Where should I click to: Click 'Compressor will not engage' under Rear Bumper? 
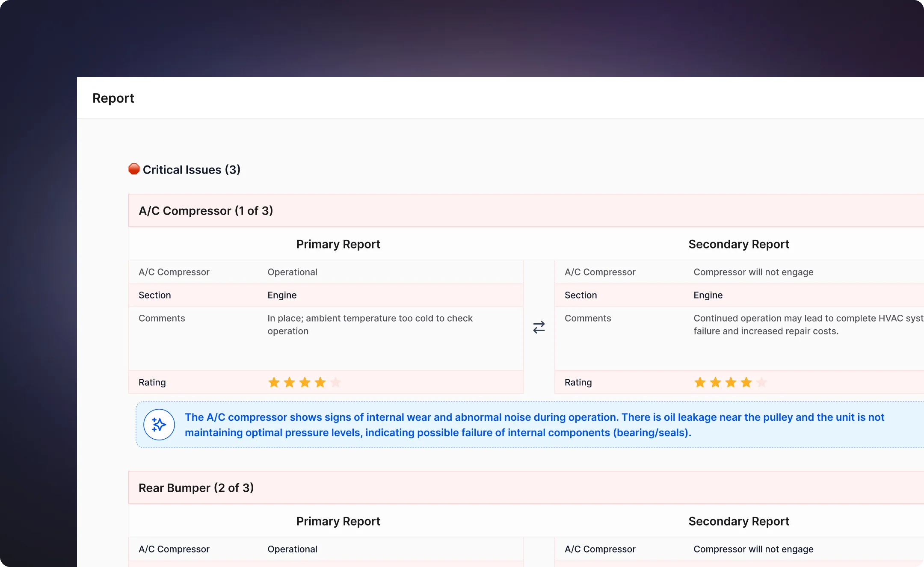click(753, 549)
